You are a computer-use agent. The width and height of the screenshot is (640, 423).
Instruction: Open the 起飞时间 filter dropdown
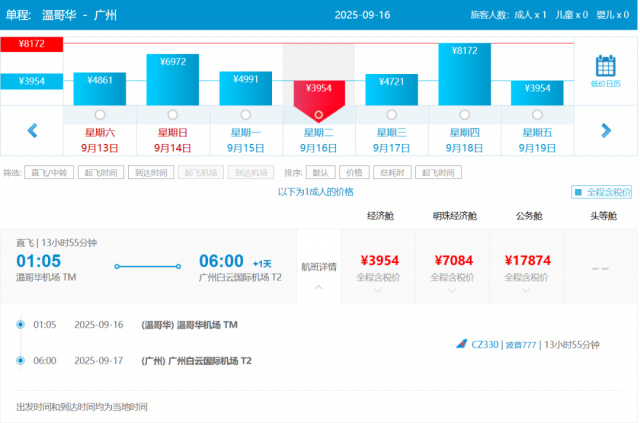tap(98, 172)
